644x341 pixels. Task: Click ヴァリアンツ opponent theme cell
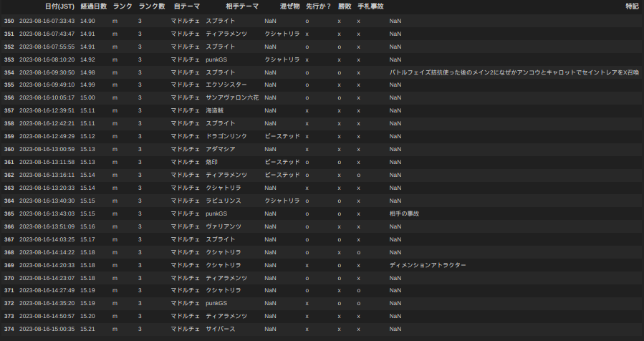click(224, 227)
